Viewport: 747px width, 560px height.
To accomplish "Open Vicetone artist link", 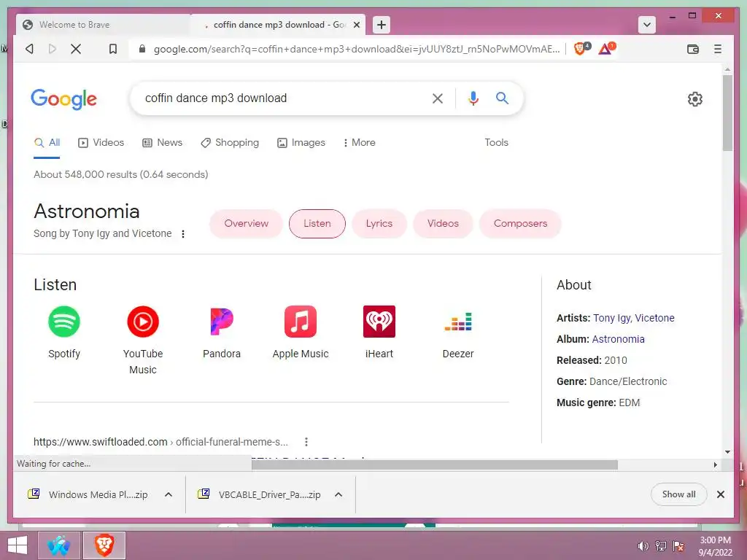I will [654, 318].
